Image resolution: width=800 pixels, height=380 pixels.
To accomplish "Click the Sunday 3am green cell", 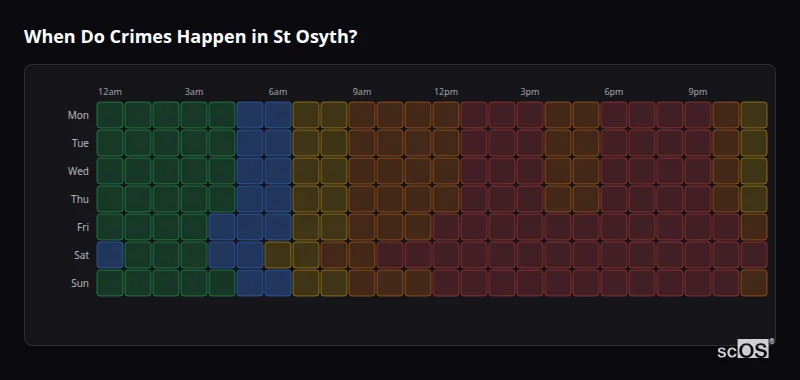I will tap(194, 283).
